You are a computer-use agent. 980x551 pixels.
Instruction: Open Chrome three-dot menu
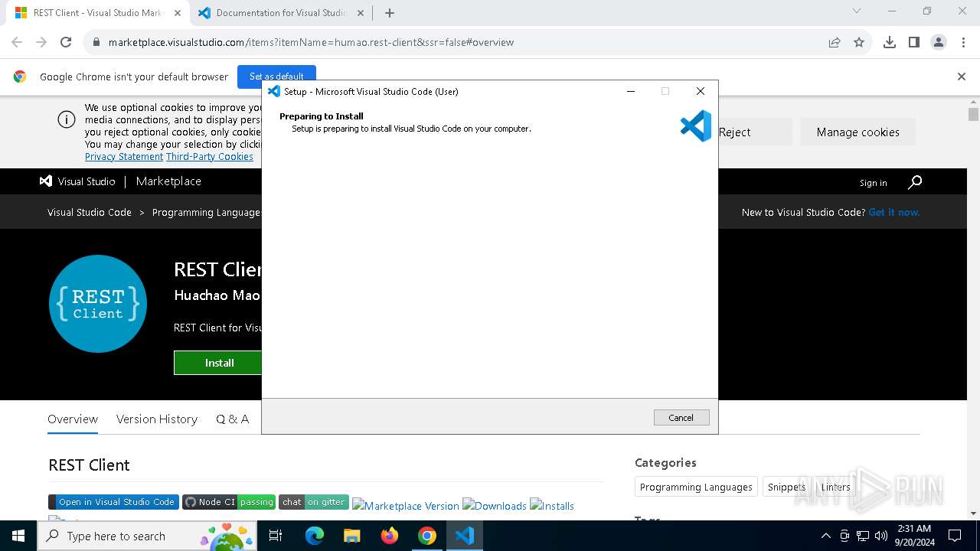click(963, 42)
